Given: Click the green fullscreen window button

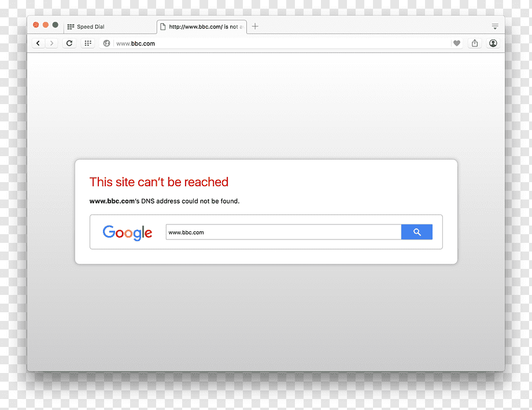Looking at the screenshot, I should (56, 25).
